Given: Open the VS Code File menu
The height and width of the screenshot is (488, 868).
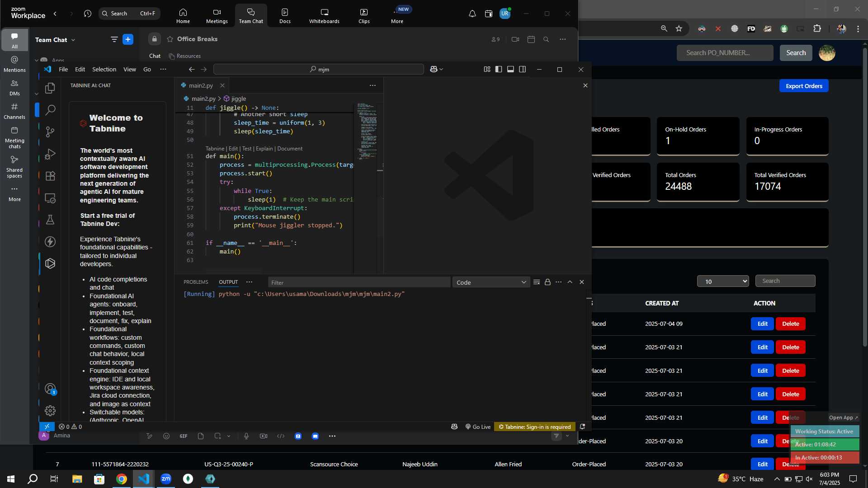Looking at the screenshot, I should click(x=63, y=69).
